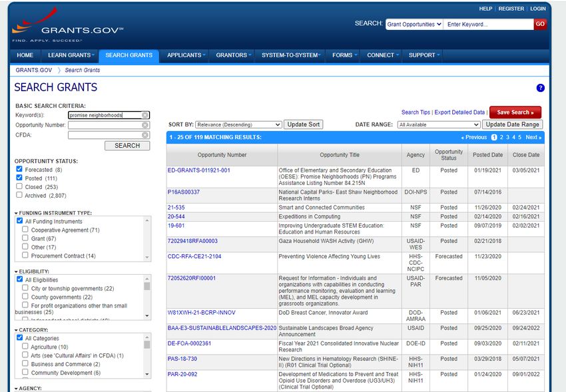Viewport: 566px width, 392px height.
Task: Open the Date Range dropdown
Action: point(439,124)
